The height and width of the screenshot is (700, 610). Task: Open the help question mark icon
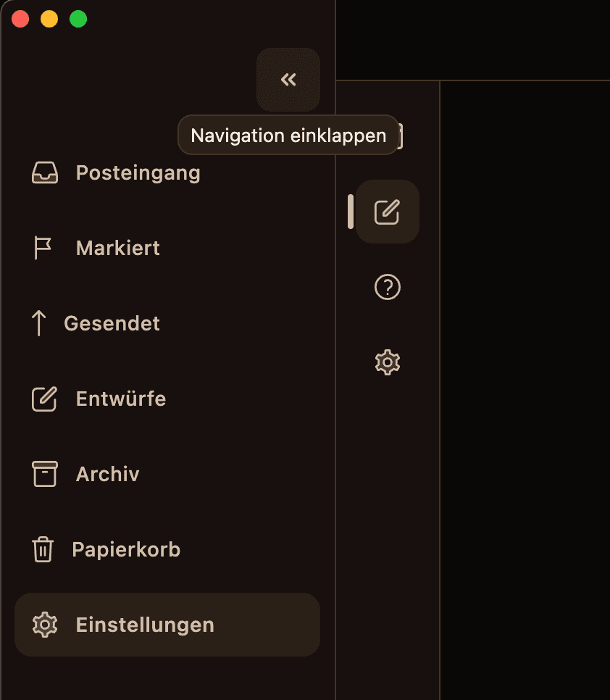(387, 287)
